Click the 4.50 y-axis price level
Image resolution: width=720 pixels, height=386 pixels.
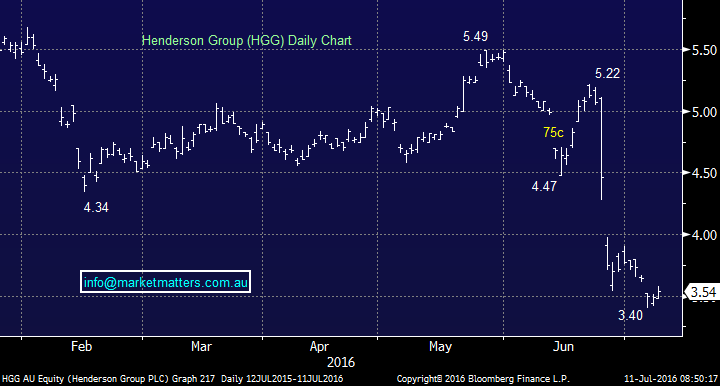704,173
